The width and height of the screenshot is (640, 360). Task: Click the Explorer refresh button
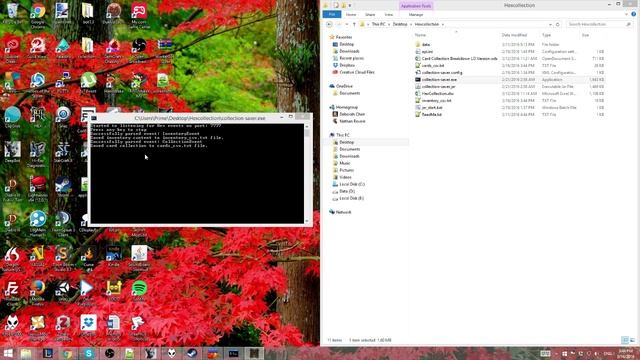click(x=558, y=24)
